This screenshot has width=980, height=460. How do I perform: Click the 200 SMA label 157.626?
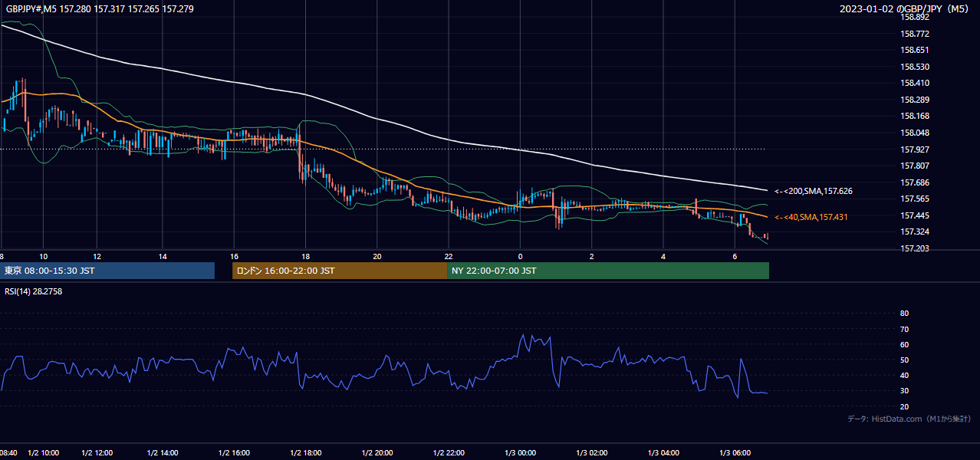pos(814,191)
